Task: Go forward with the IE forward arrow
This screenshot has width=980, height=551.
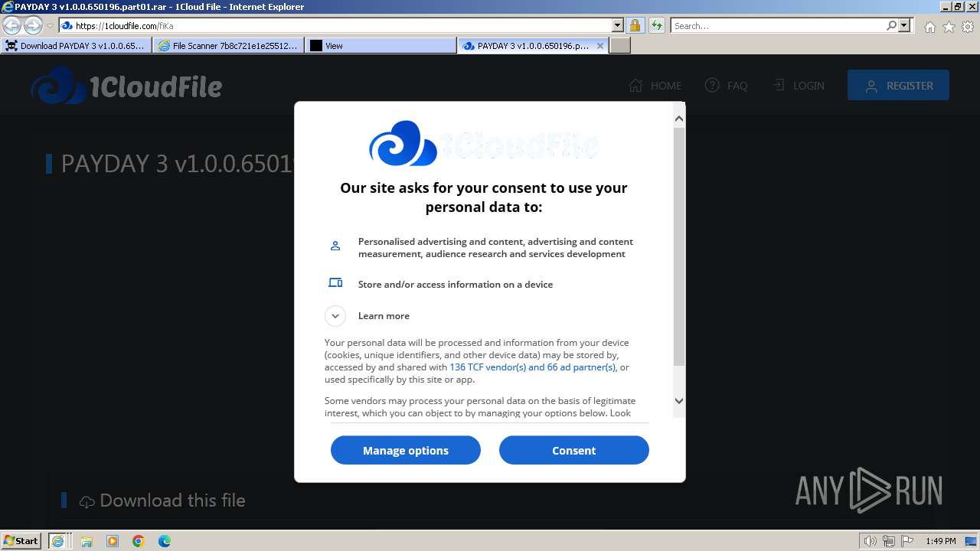Action: point(33,25)
